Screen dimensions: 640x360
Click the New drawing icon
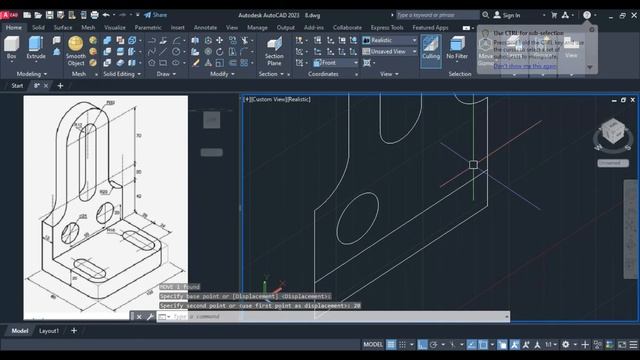[27, 15]
